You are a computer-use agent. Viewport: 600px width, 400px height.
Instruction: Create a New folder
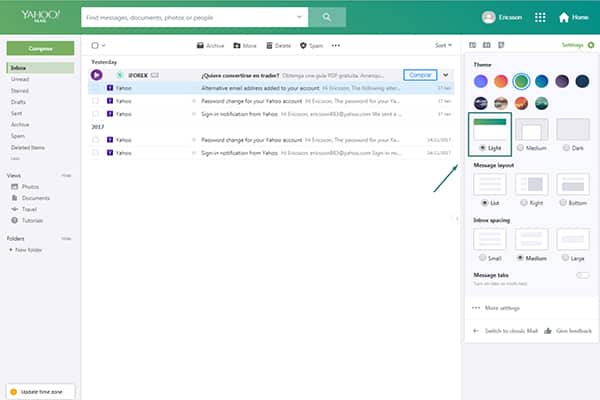(x=25, y=250)
